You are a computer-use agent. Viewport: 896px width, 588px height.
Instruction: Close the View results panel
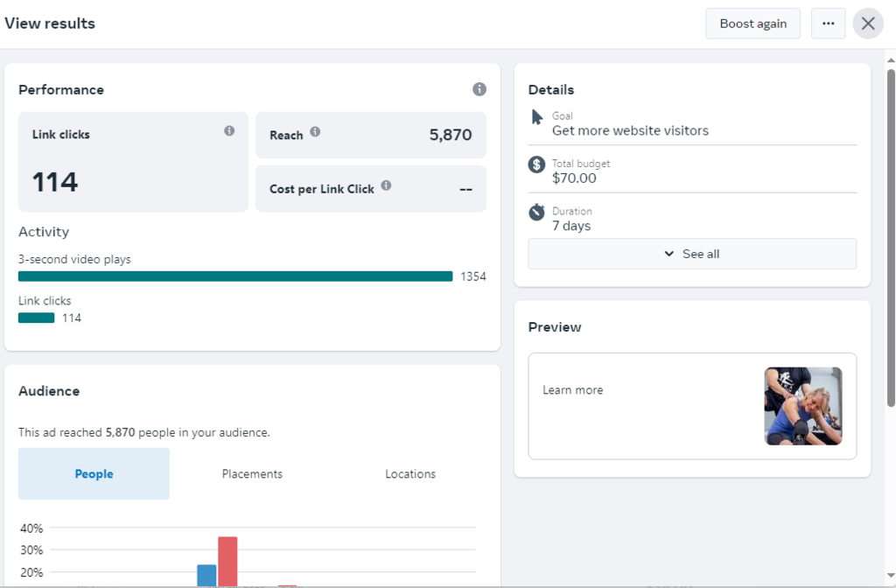coord(868,24)
